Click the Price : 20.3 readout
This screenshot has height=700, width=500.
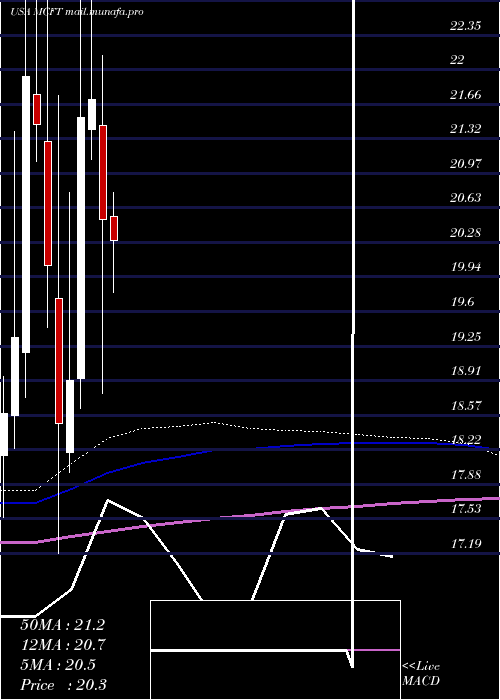click(x=63, y=684)
